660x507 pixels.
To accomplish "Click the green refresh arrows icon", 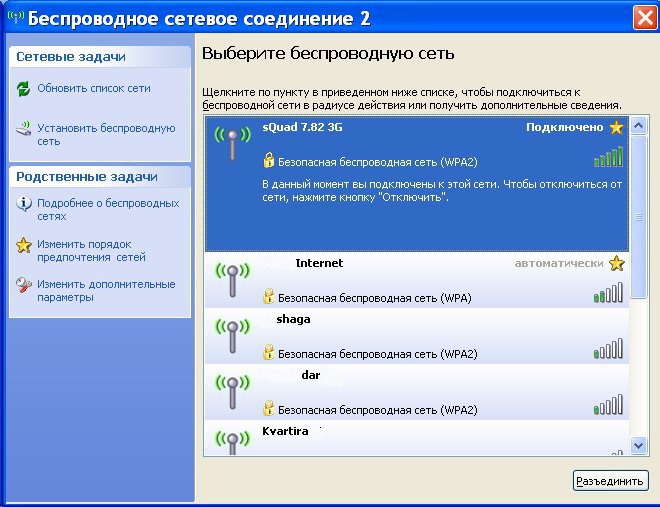I will pyautogui.click(x=24, y=89).
